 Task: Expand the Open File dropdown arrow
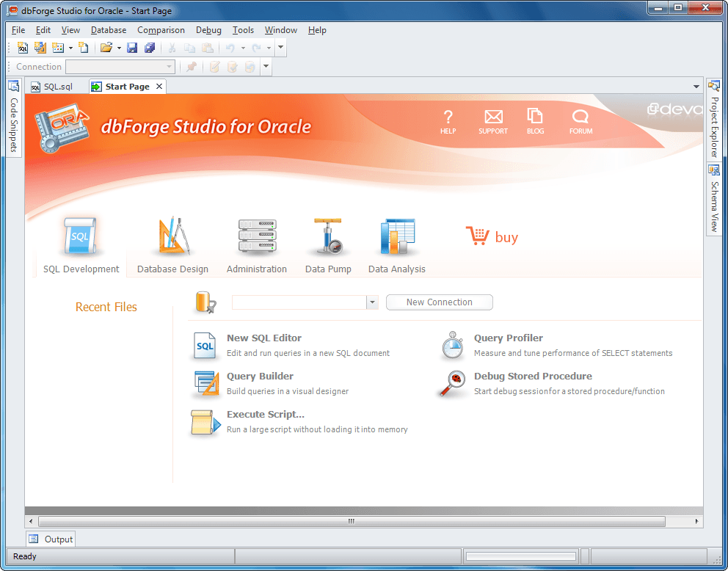(119, 48)
